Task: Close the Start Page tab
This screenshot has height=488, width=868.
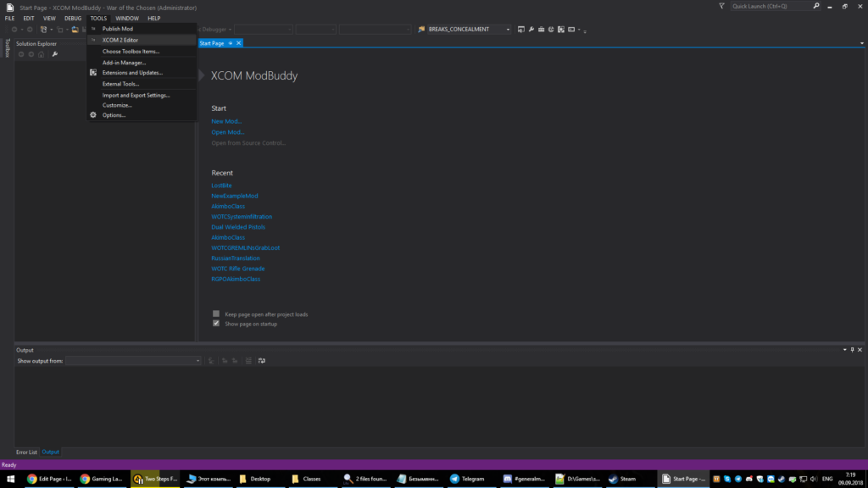Action: pyautogui.click(x=238, y=43)
